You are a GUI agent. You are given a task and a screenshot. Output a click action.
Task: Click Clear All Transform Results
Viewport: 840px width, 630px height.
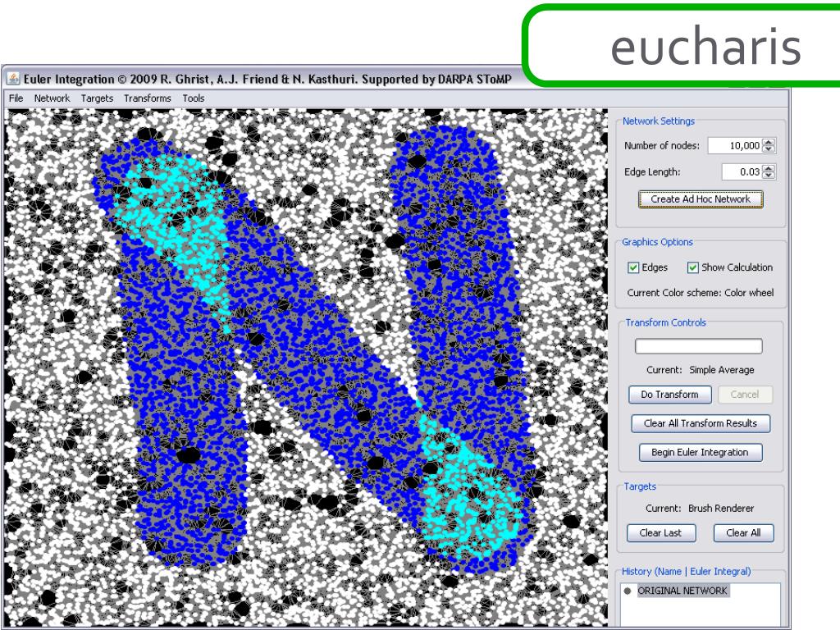click(701, 424)
